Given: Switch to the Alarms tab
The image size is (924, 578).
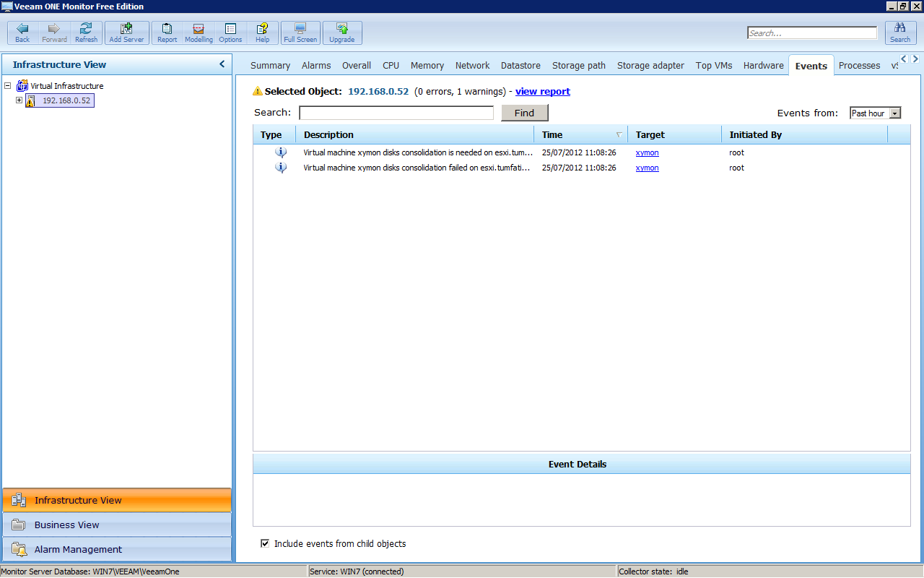Looking at the screenshot, I should click(316, 65).
